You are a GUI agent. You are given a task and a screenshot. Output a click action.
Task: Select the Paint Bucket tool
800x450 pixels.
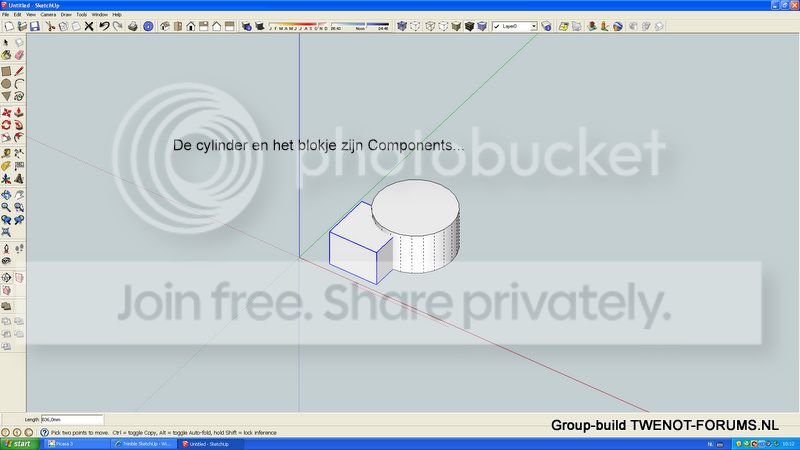(6, 55)
